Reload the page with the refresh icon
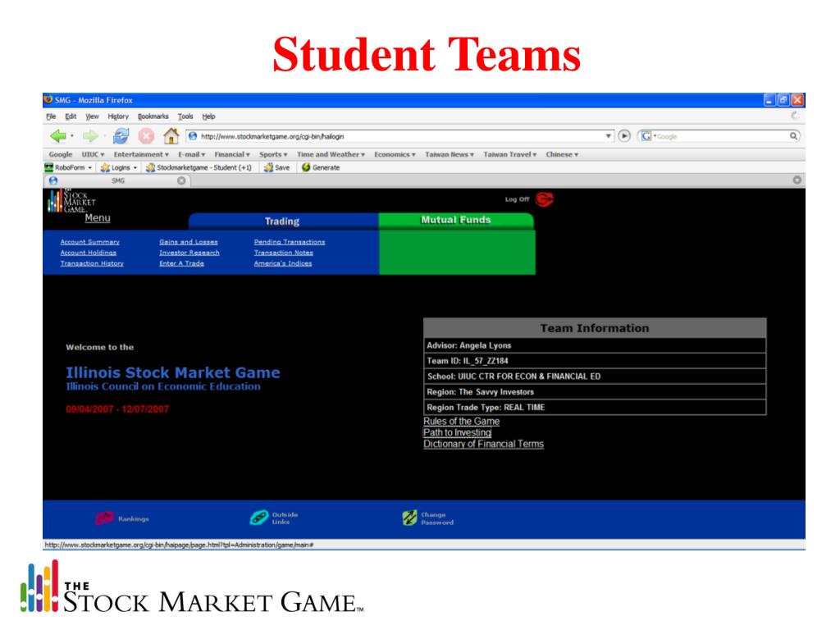Screen dimensions: 840x630 pyautogui.click(x=121, y=136)
